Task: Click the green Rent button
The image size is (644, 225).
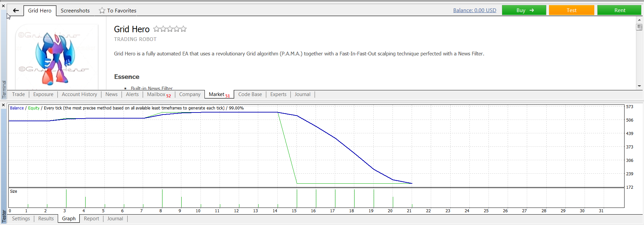Action: [619, 10]
